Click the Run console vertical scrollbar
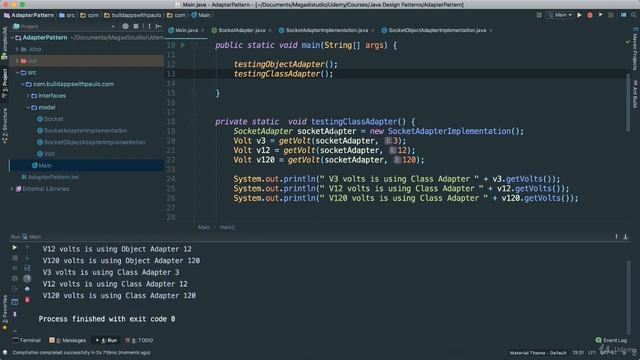640x360 pixels. point(629,297)
